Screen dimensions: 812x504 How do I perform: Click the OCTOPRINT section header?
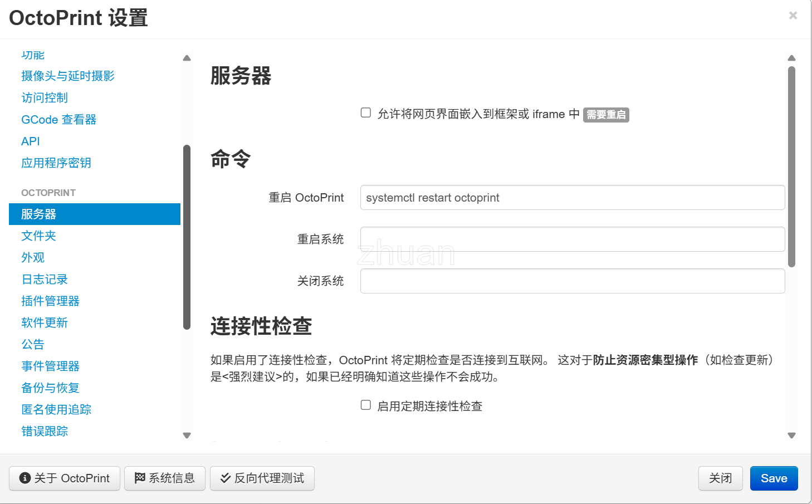(48, 193)
